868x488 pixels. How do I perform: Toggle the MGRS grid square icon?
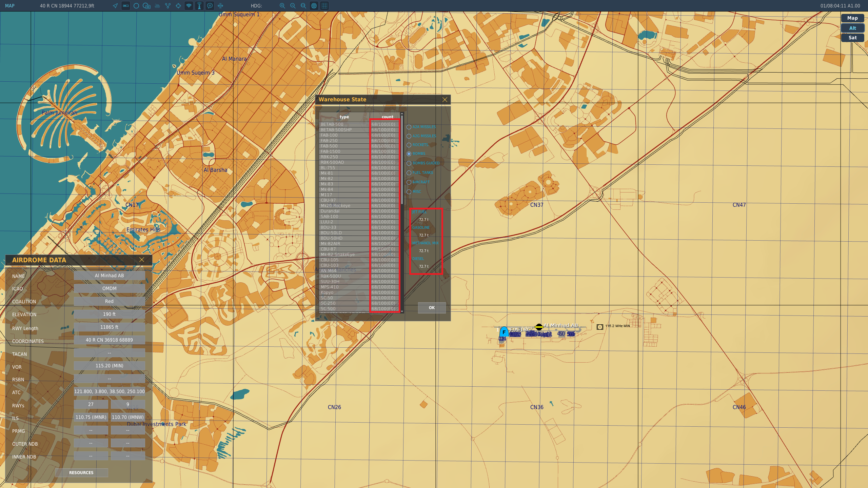pos(324,6)
